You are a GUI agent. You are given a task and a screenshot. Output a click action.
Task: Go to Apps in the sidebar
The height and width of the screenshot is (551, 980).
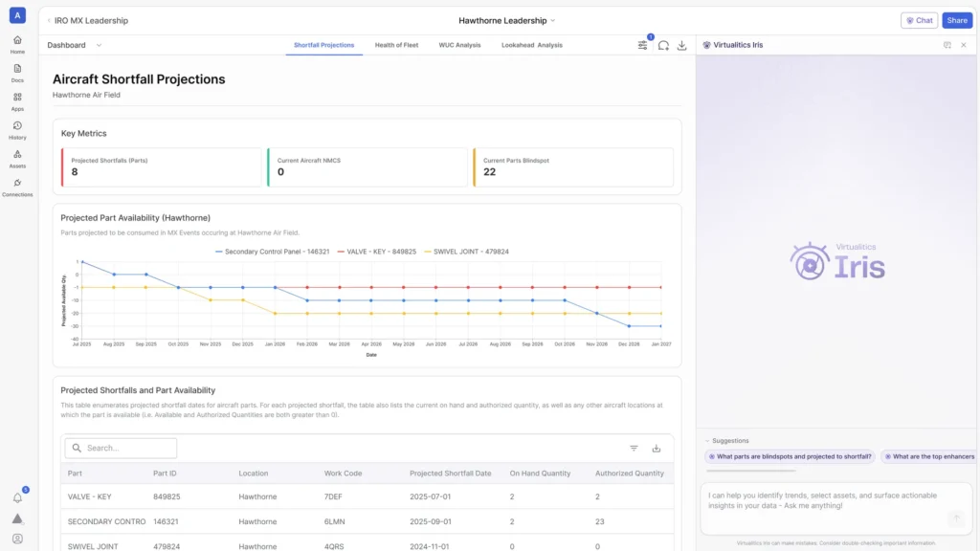point(17,101)
